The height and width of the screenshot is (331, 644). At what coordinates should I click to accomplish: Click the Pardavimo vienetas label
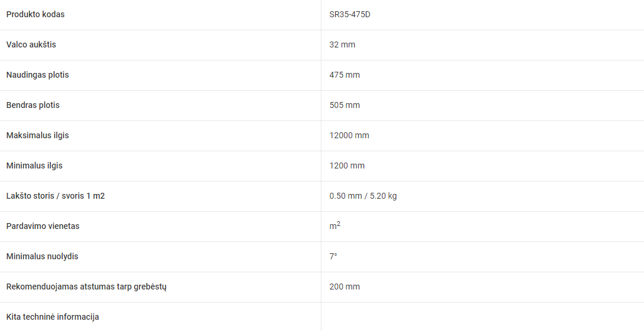coord(43,226)
